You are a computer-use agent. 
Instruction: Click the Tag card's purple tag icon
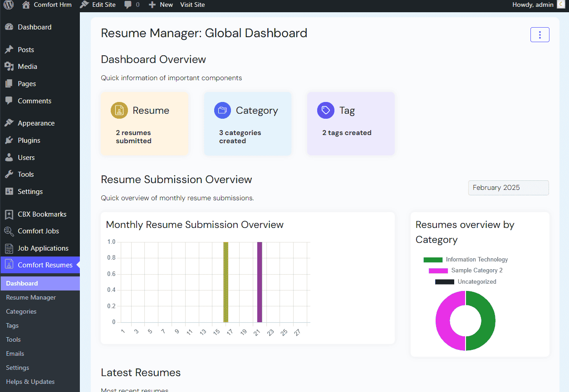(x=325, y=111)
